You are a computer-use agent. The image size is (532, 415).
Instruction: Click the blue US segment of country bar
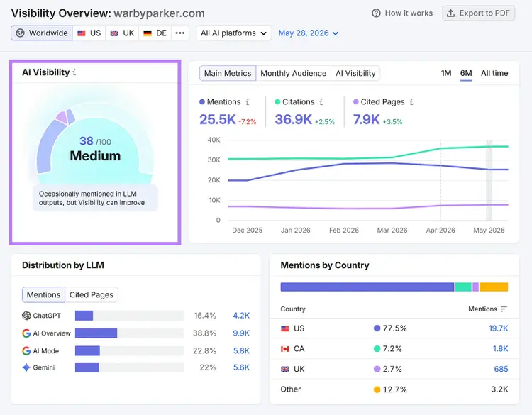(x=367, y=287)
